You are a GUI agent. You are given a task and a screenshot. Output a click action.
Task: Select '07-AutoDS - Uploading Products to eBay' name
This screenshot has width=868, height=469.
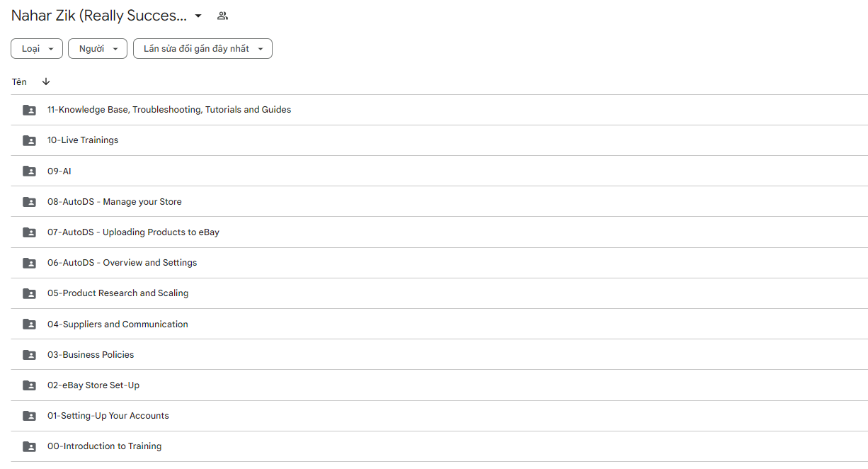point(133,232)
